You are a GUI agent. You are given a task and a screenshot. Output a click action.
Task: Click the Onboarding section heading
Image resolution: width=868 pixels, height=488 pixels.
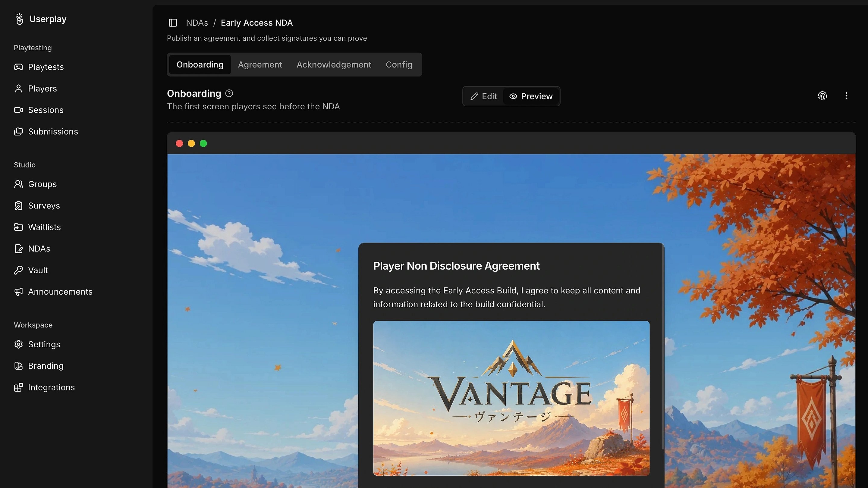click(x=194, y=93)
